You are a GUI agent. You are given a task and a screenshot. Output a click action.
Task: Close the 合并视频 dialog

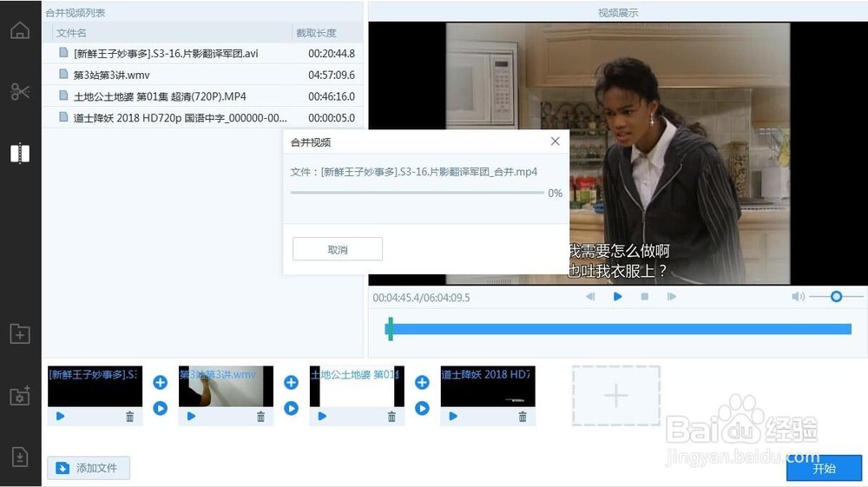(556, 141)
